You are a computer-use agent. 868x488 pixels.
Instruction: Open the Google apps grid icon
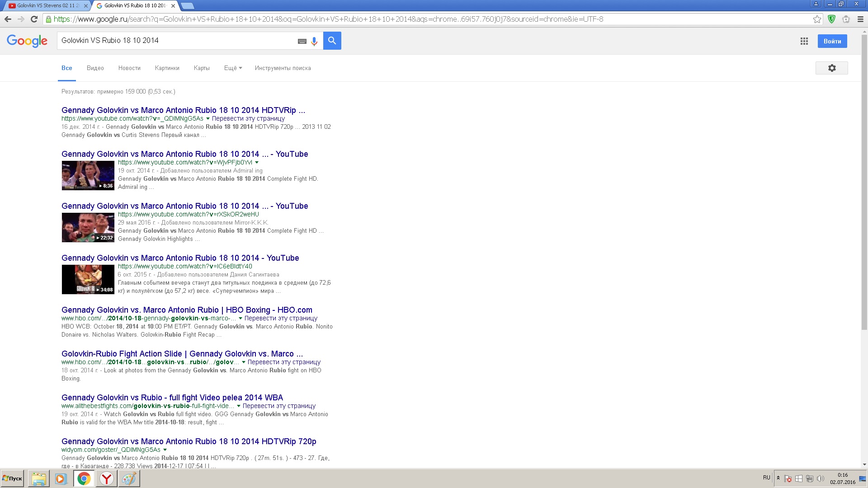pos(804,41)
